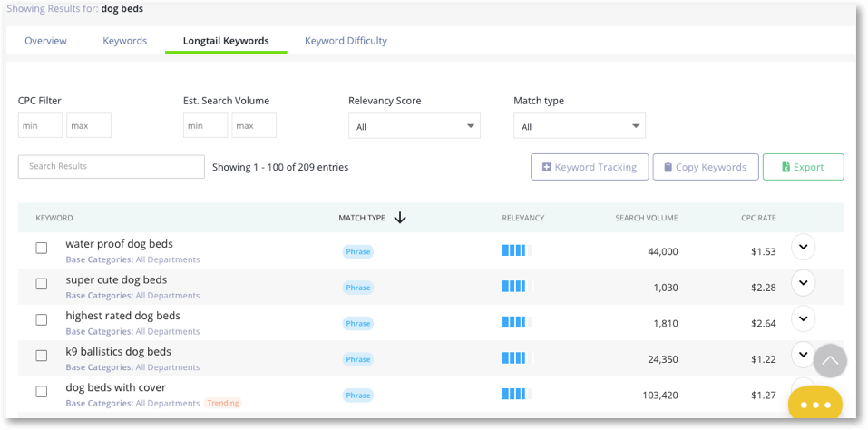Viewport: 868px width, 430px height.
Task: Click the search volume value 103,420
Action: [x=660, y=396]
